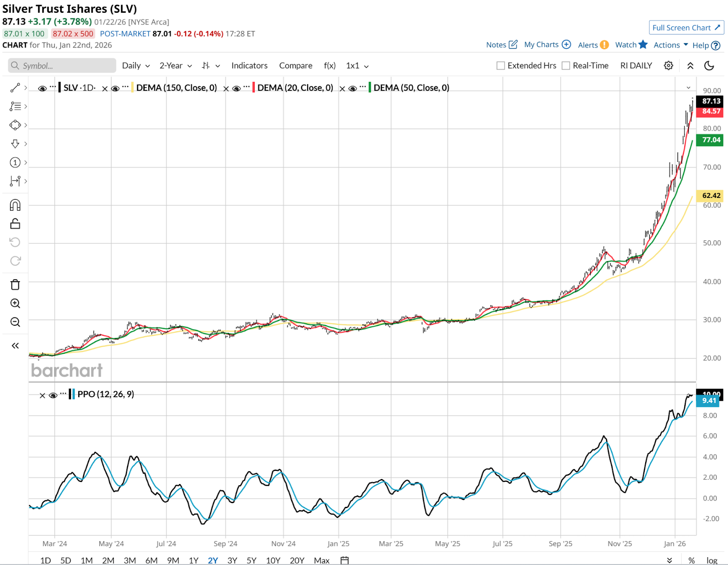The width and height of the screenshot is (728, 565).
Task: Enable the Real-Time checkbox
Action: [x=566, y=66]
